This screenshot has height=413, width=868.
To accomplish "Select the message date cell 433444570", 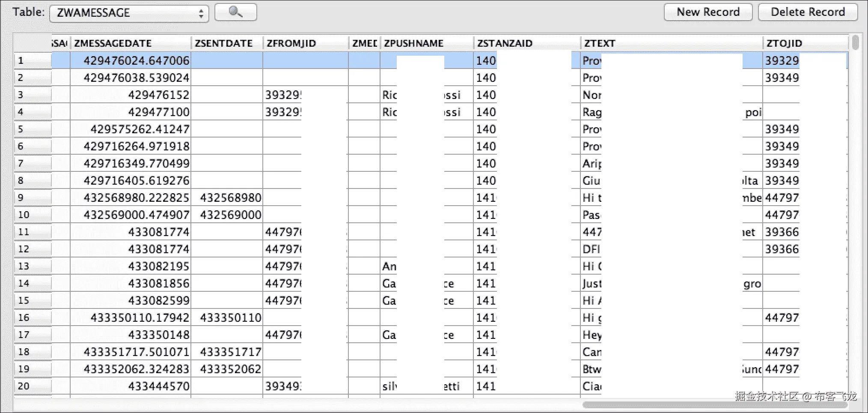I will pos(131,386).
